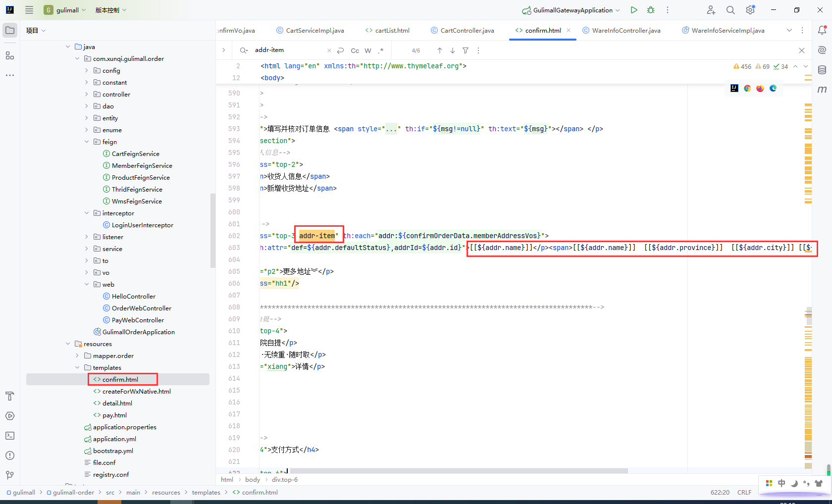
Task: Switch to CartServiceImpl.java tab
Action: coord(310,30)
